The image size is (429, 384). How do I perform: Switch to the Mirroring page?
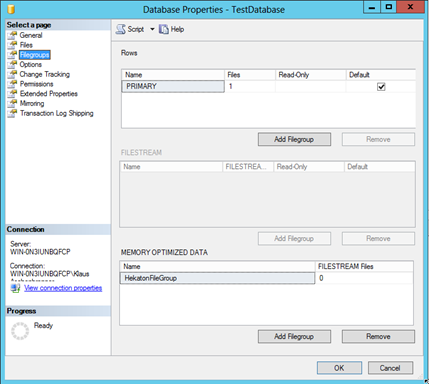coord(32,103)
